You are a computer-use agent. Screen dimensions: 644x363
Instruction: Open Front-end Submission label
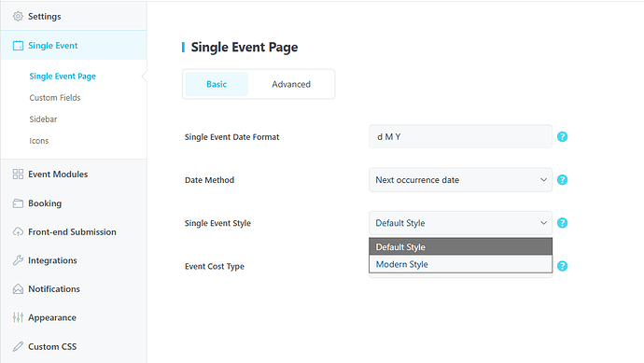tap(72, 232)
